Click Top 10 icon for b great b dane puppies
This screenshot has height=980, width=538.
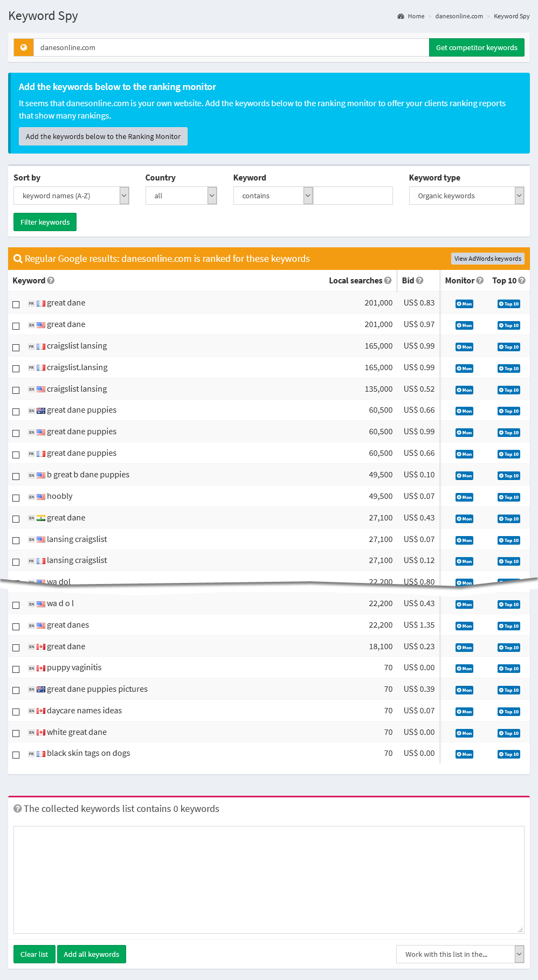pyautogui.click(x=509, y=476)
